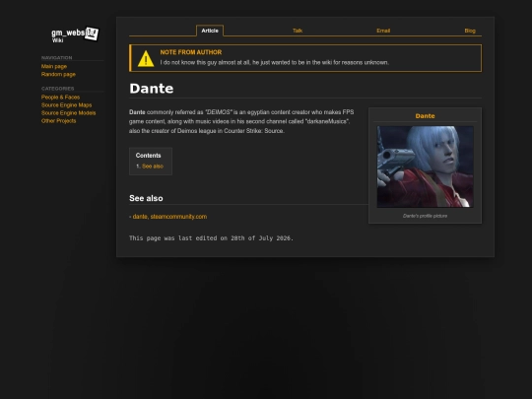Viewport: 532px width, 399px height.
Task: Click the bold Dante intro paragraph
Action: 241,121
